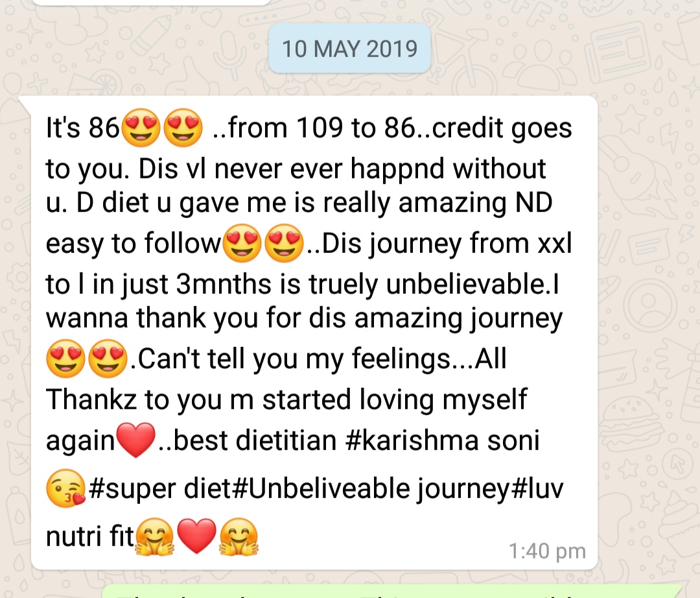Tap the kissing face emoji before #super
Screen dimensions: 700x598
point(66,488)
